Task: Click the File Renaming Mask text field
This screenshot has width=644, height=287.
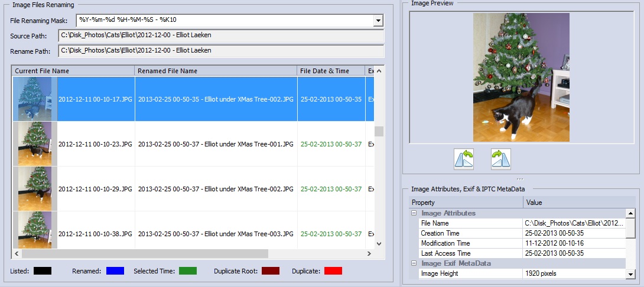Action: (x=225, y=20)
